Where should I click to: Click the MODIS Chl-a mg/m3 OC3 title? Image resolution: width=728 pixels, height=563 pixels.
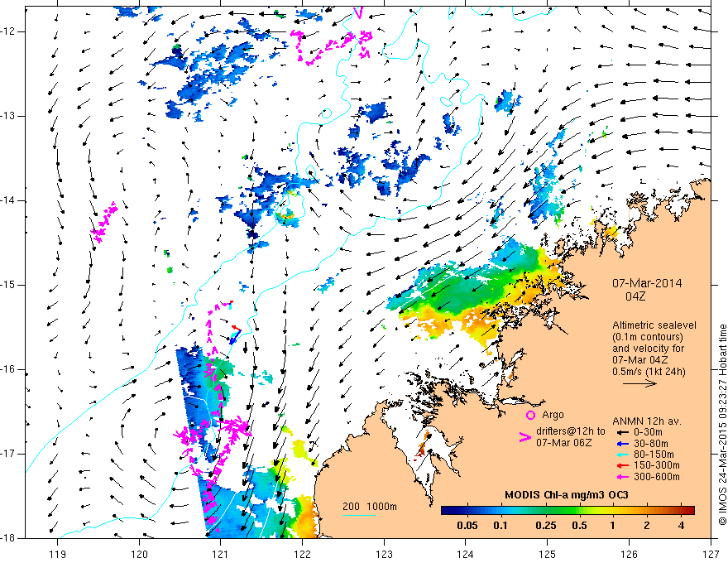click(x=567, y=495)
